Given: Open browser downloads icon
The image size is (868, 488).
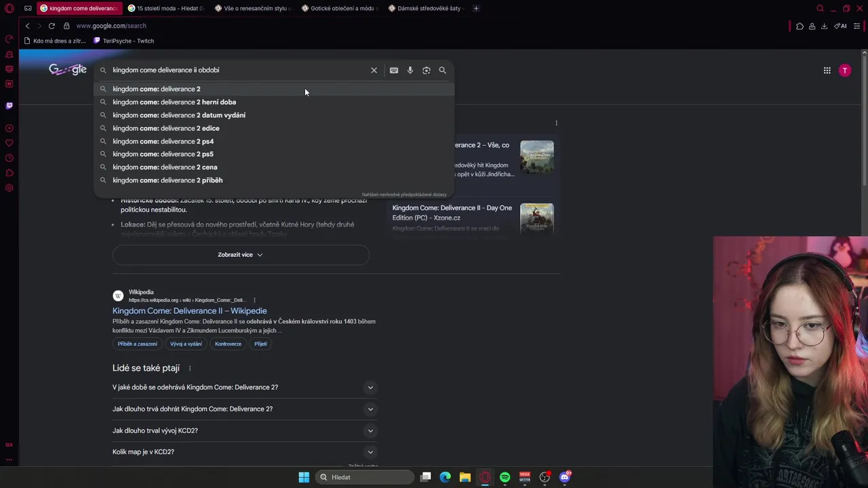Looking at the screenshot, I should coord(825,26).
